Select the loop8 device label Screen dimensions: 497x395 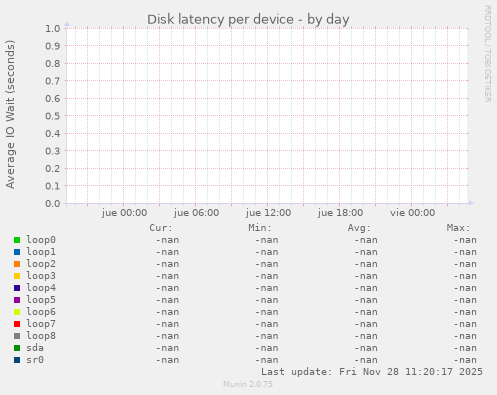click(x=41, y=336)
